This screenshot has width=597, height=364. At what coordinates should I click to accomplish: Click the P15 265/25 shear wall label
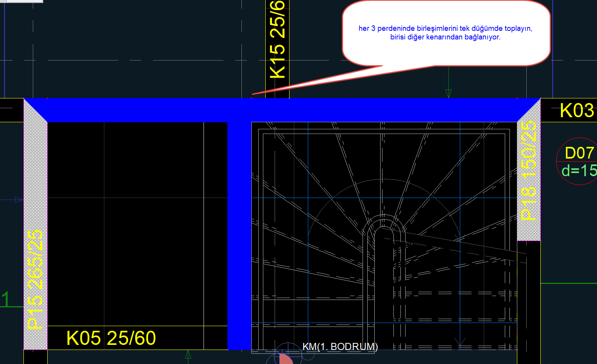click(x=36, y=279)
